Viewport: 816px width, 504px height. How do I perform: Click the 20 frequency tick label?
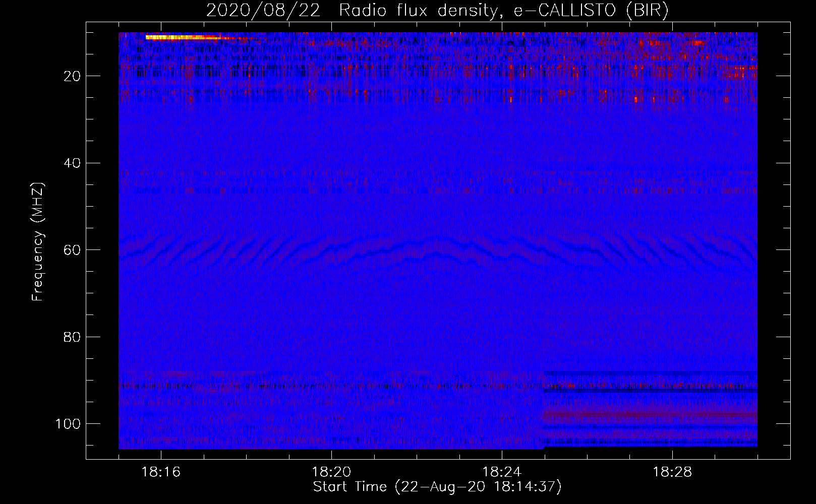(x=73, y=76)
